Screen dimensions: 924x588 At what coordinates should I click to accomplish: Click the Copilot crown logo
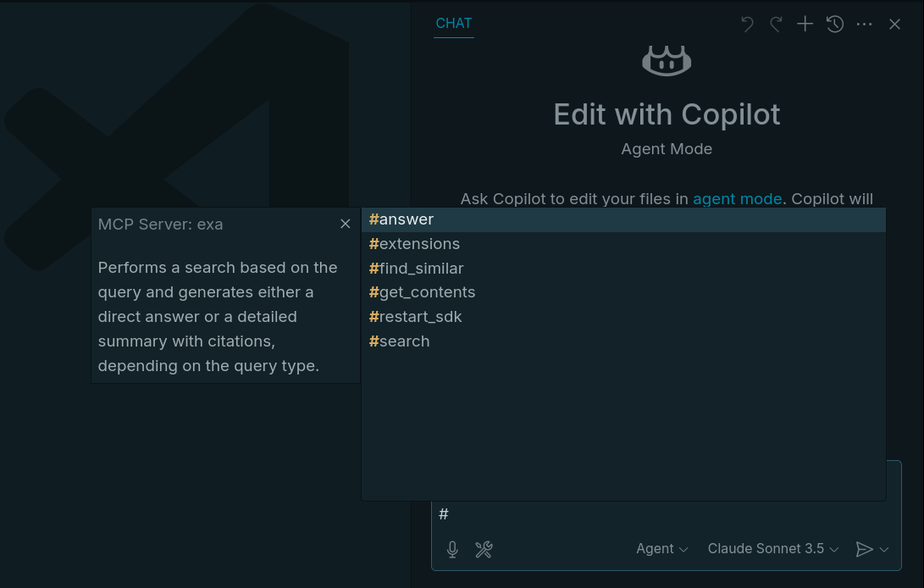[667, 59]
